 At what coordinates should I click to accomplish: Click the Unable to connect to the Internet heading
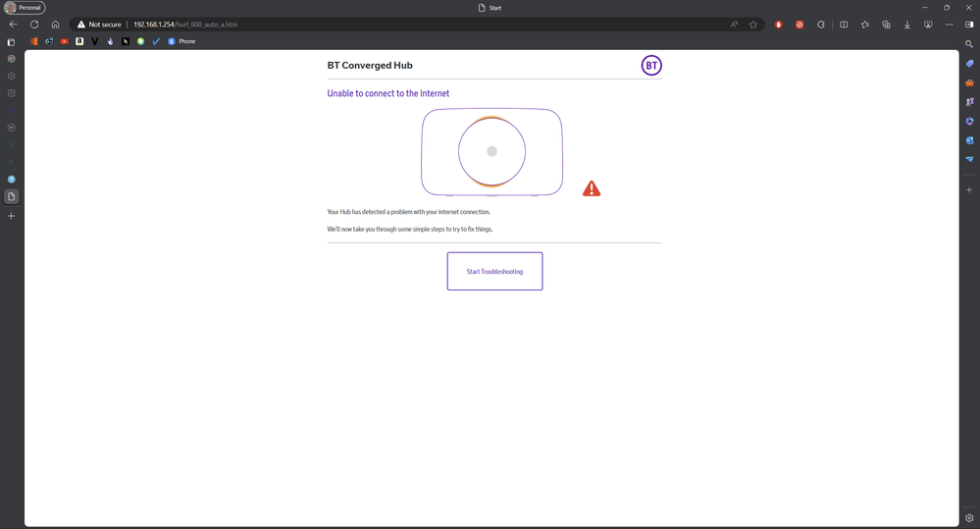pyautogui.click(x=388, y=93)
